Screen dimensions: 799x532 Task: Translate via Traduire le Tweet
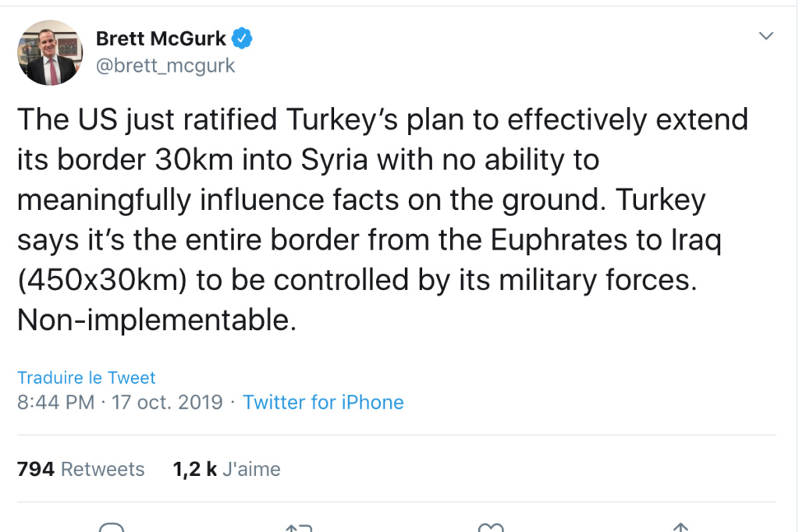point(86,378)
